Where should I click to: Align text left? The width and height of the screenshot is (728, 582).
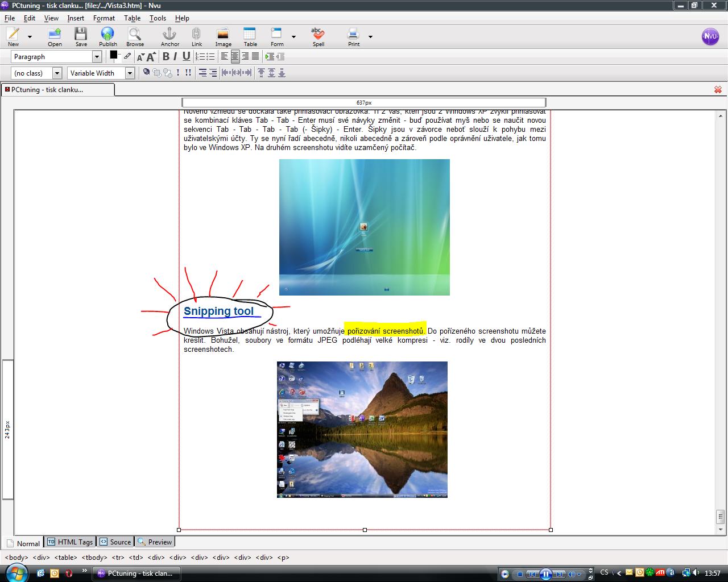[225, 56]
